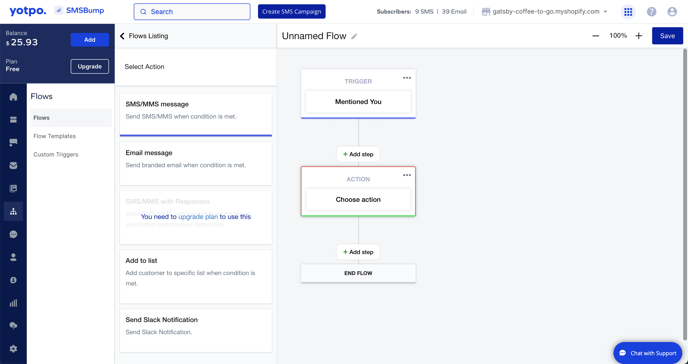Open Custom Triggers menu item
Image resolution: width=688 pixels, height=364 pixels.
[56, 154]
